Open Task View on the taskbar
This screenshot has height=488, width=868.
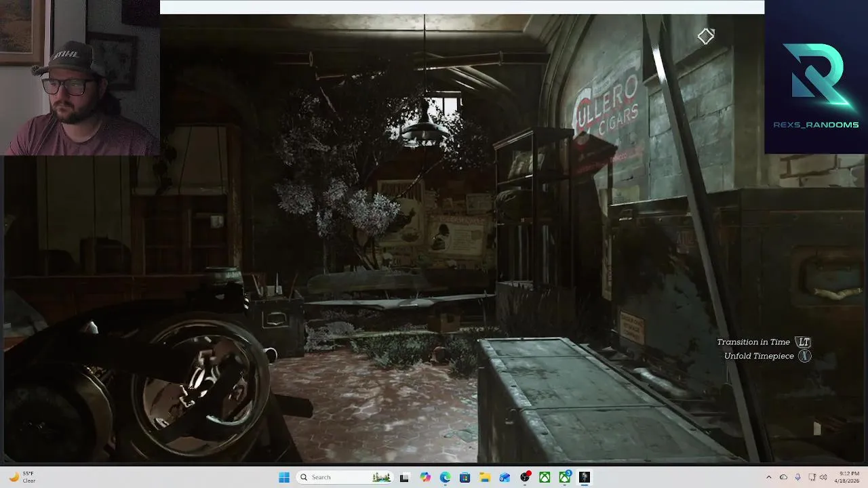pos(404,477)
